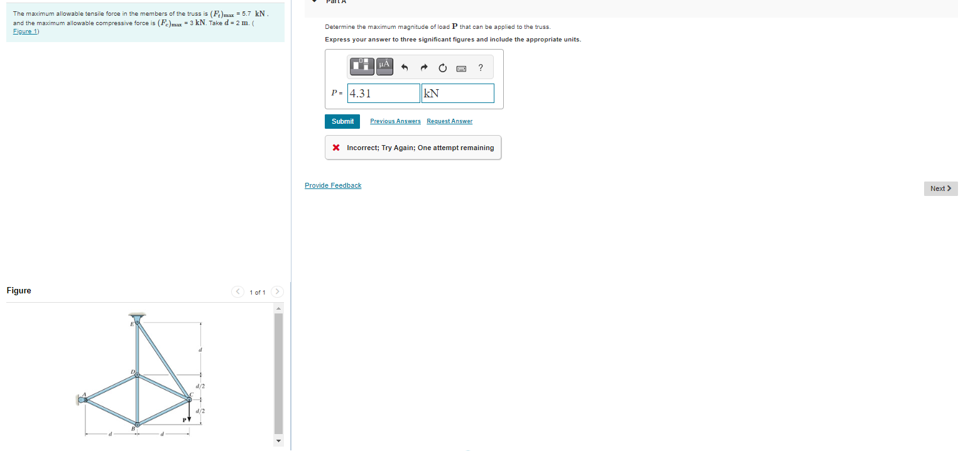Click Request Answer
Screen dimensions: 980x451
pyautogui.click(x=449, y=121)
